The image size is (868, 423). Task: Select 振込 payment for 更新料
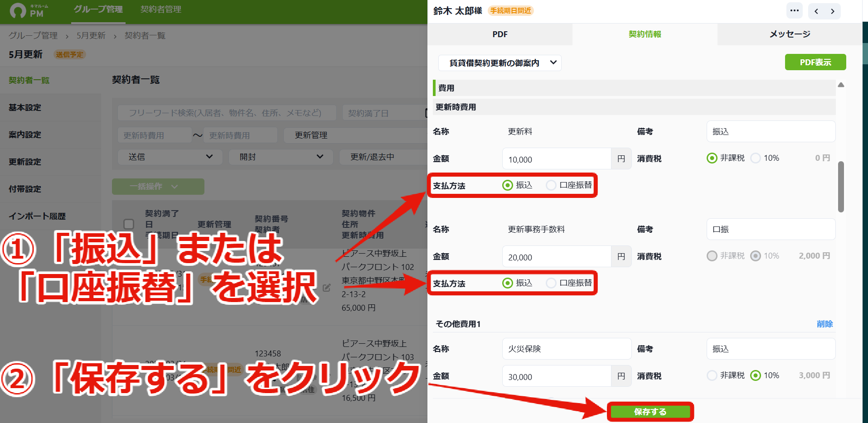click(x=508, y=185)
